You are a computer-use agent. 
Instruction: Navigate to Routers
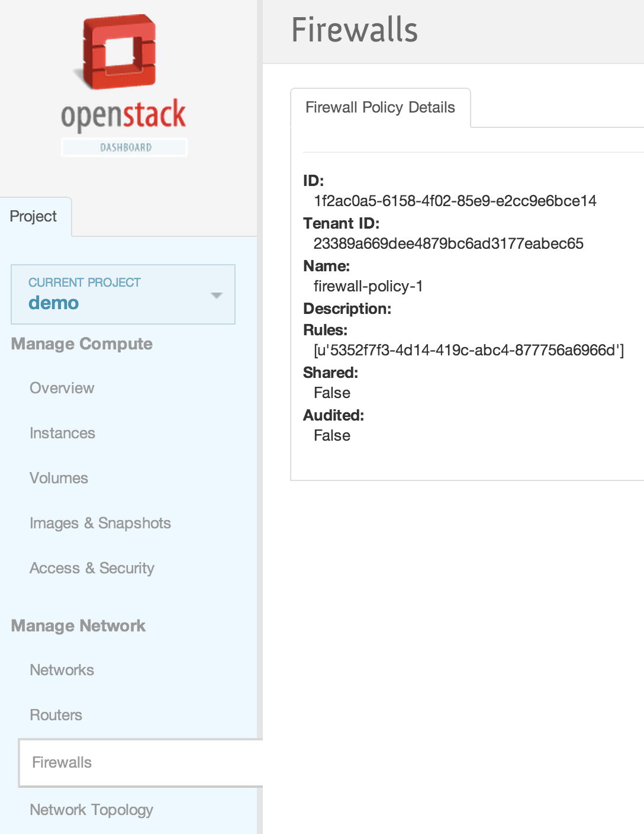56,715
